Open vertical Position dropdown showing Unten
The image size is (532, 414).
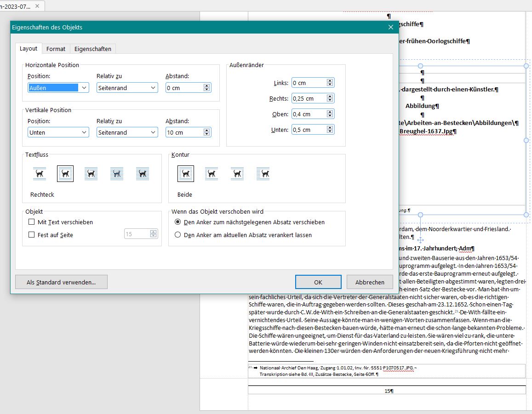coord(58,132)
